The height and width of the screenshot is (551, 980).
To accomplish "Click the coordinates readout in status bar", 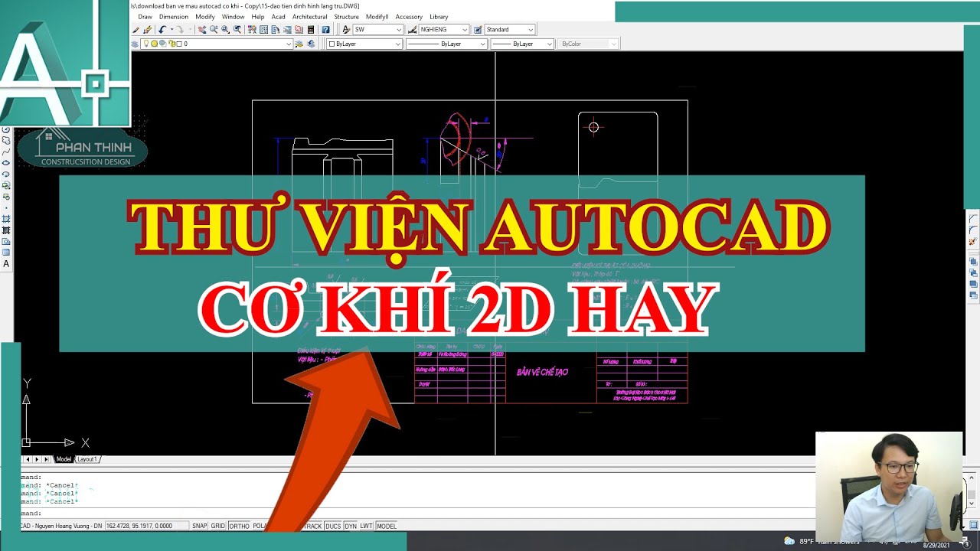I will point(146,526).
